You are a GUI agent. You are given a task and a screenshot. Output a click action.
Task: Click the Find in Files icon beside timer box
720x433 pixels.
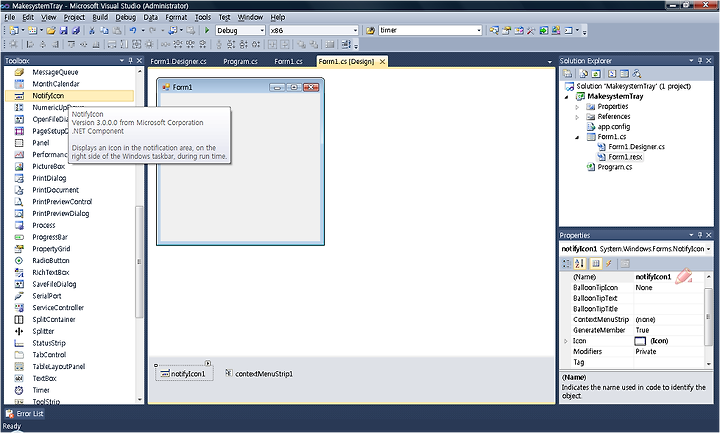coord(370,30)
